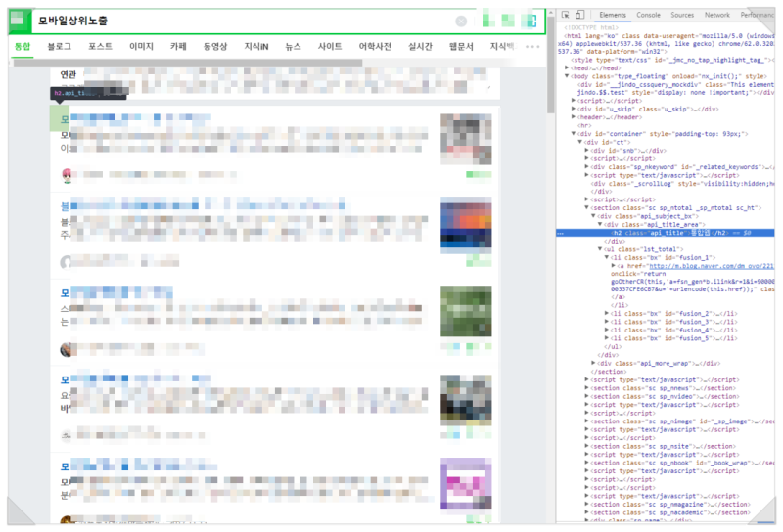This screenshot has height=532, width=783.
Task: Expand the li id fusion_3 node
Action: 607,322
